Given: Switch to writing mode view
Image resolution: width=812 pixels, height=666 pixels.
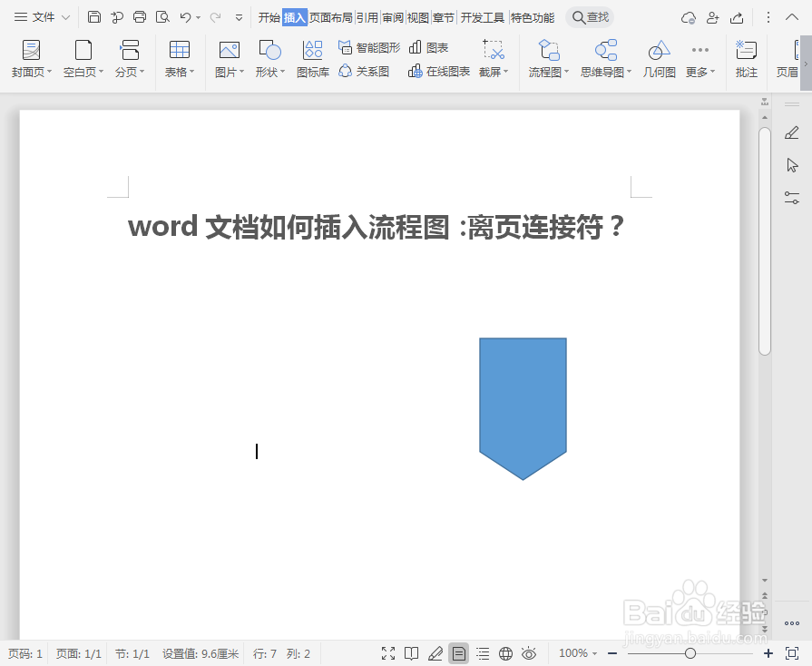Looking at the screenshot, I should tap(435, 653).
